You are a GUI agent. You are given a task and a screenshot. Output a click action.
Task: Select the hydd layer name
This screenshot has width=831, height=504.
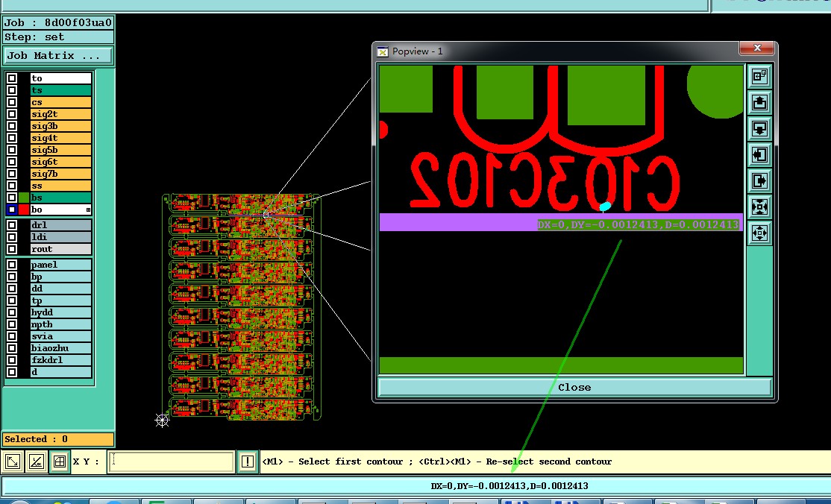click(60, 312)
